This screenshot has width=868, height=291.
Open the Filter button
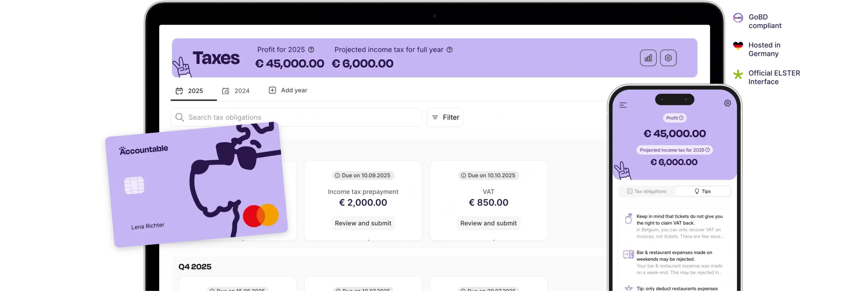(x=445, y=117)
